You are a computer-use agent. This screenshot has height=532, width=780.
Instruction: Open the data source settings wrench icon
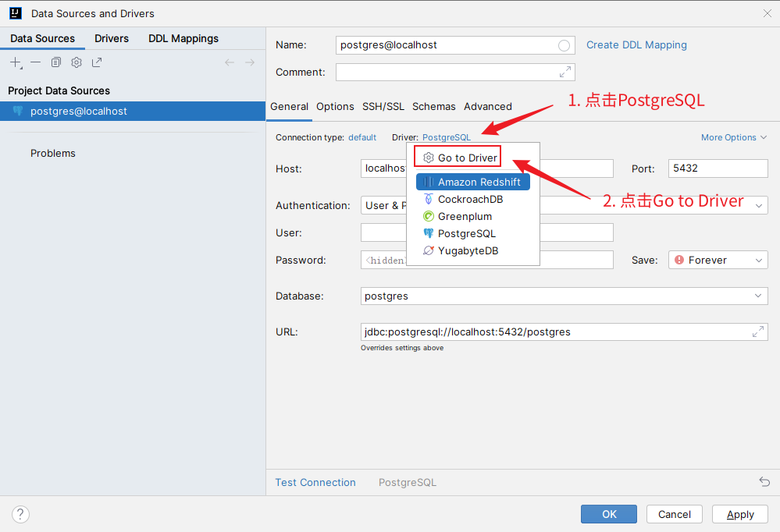coord(77,62)
